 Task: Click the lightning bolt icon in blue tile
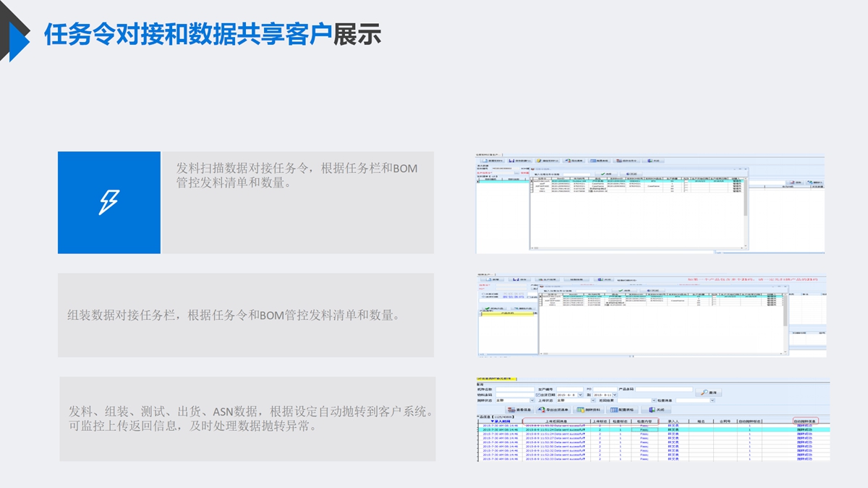(x=109, y=202)
